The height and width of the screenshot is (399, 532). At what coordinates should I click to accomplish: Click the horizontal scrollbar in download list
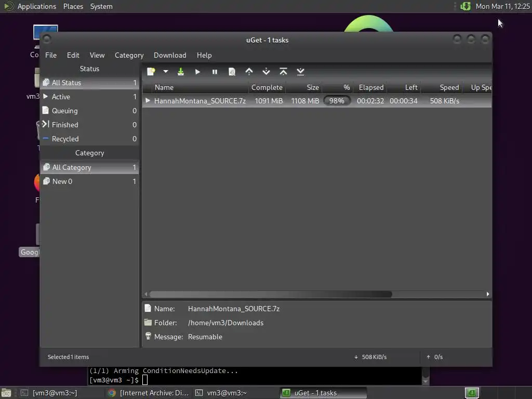pos(271,294)
